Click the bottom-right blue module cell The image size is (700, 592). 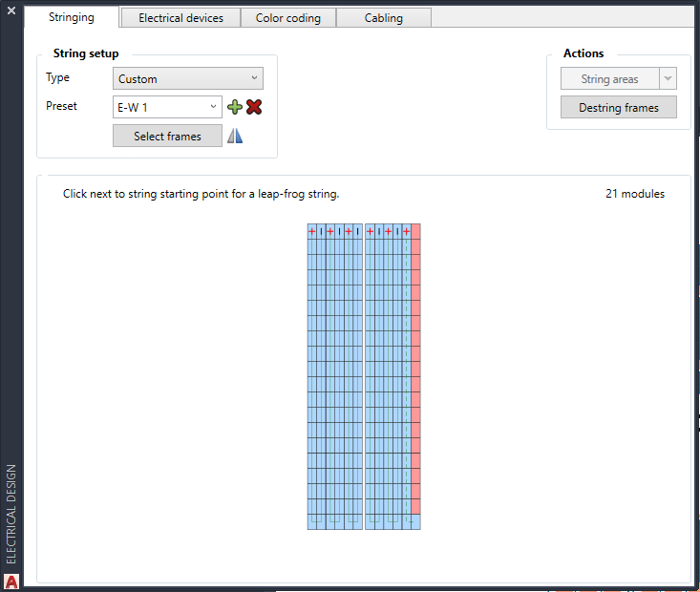(x=415, y=521)
